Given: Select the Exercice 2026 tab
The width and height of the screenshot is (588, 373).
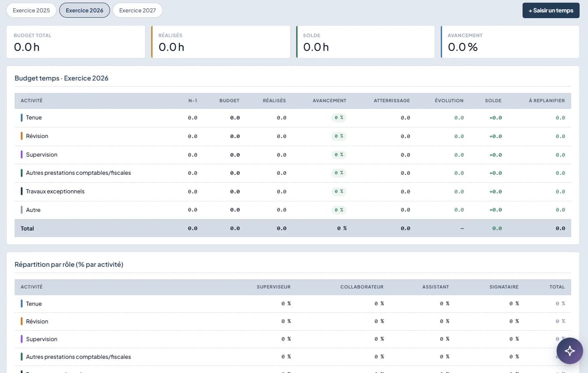Looking at the screenshot, I should (x=84, y=10).
